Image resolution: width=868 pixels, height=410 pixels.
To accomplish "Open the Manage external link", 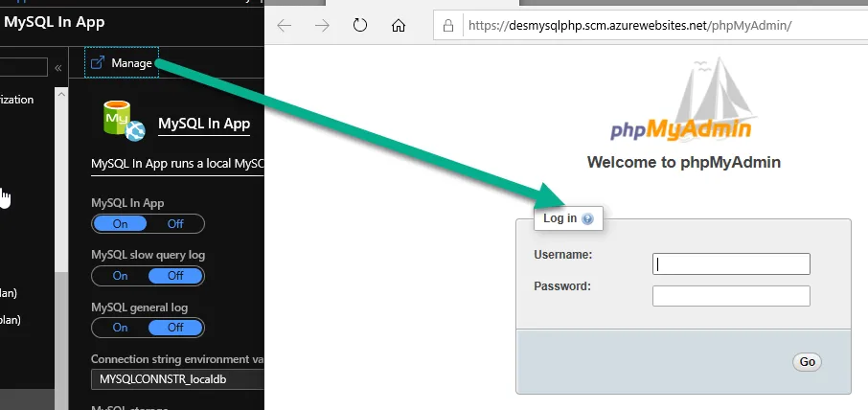I will (122, 62).
